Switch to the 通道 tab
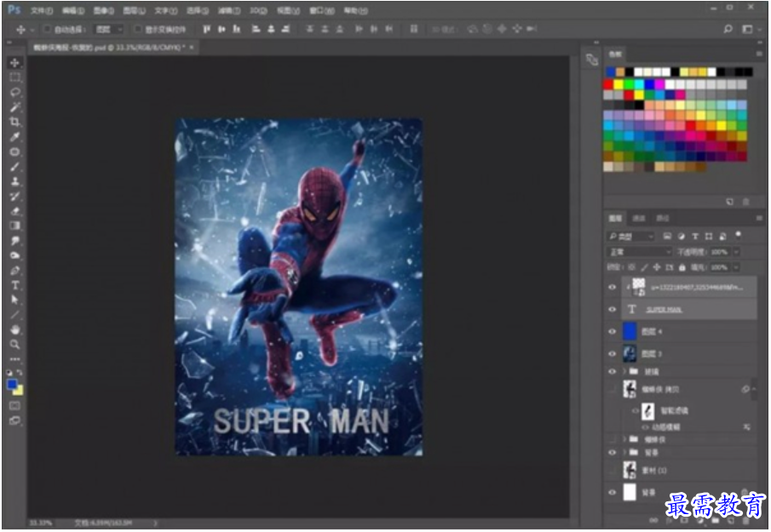Image resolution: width=771 pixels, height=532 pixels. [639, 218]
